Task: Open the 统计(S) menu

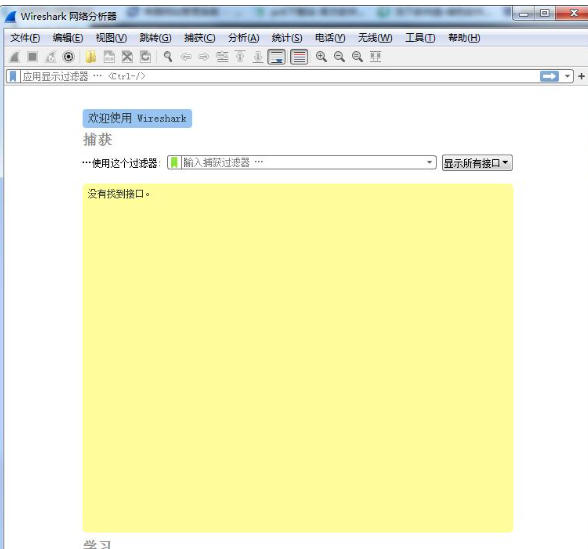Action: click(287, 38)
